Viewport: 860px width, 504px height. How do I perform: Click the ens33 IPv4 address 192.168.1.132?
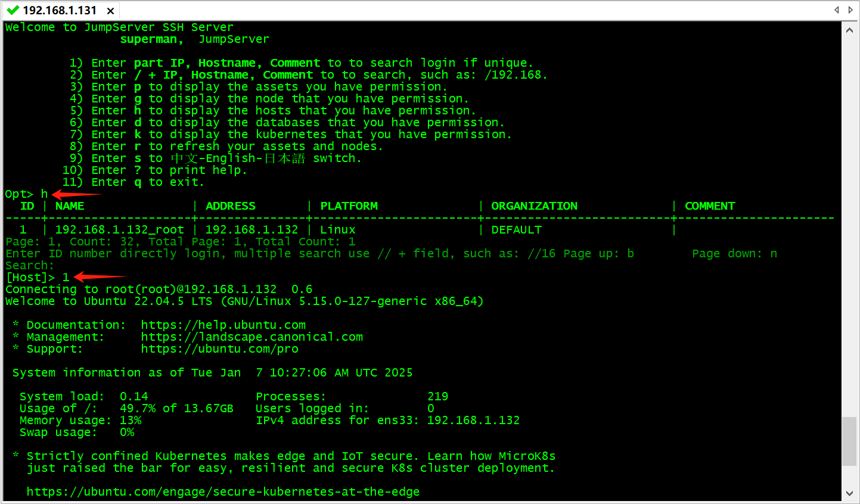pos(474,420)
